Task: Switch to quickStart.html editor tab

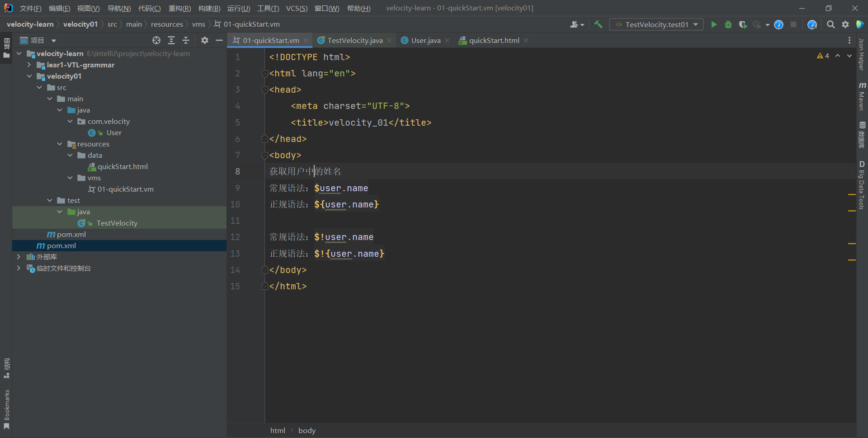Action: tap(494, 40)
